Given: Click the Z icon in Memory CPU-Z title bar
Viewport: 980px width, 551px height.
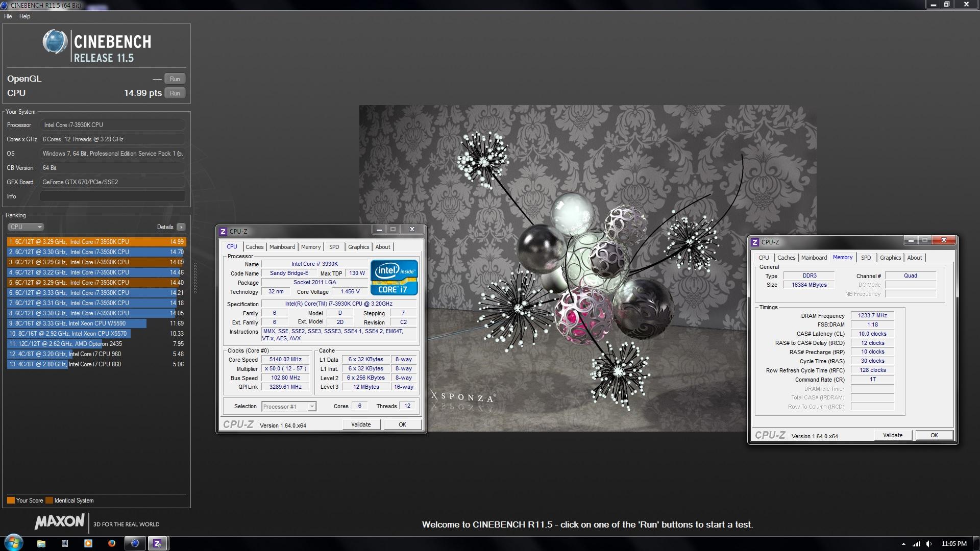Looking at the screenshot, I should (x=755, y=242).
